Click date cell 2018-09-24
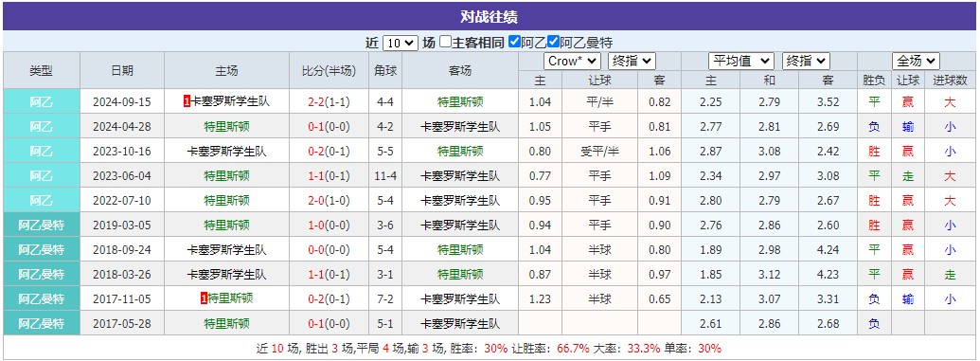Screen dimensions: 980x361 (122, 249)
